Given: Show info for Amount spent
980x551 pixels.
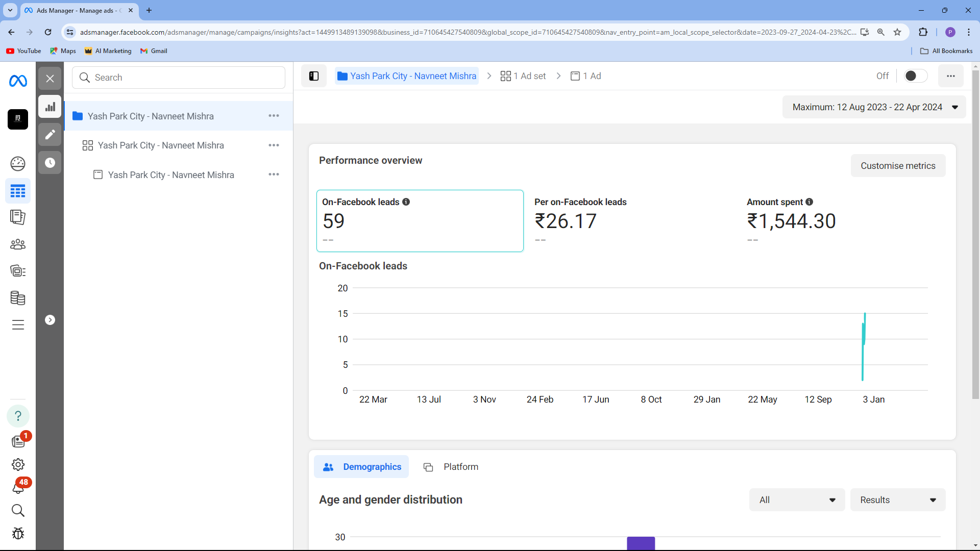Looking at the screenshot, I should tap(810, 202).
